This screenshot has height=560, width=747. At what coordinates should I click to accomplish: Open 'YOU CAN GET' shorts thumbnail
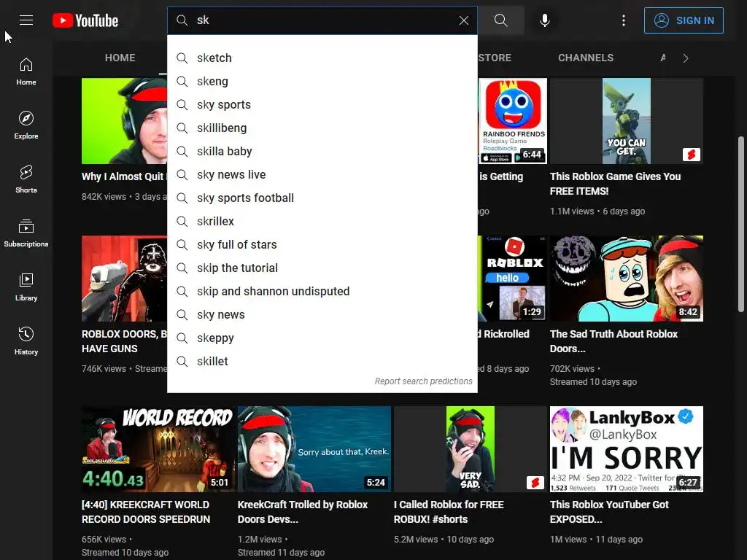click(x=627, y=121)
